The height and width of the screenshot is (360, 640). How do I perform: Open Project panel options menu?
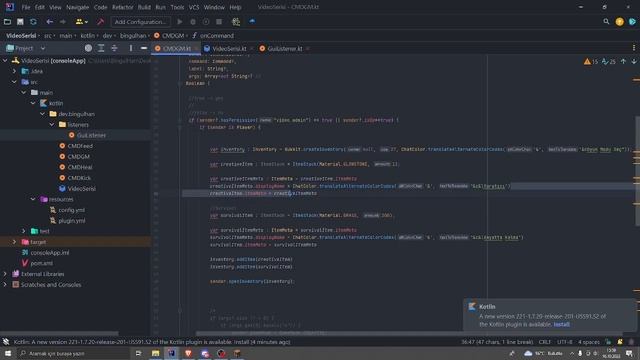click(x=131, y=48)
